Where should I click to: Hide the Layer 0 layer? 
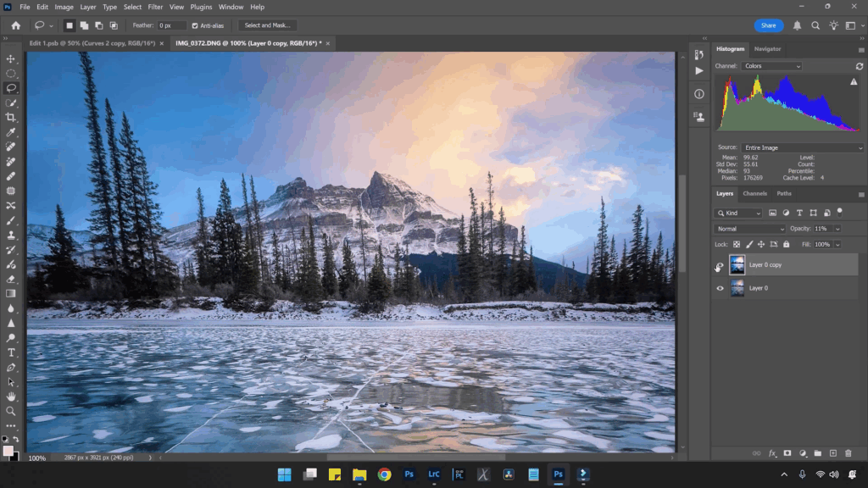click(x=720, y=288)
